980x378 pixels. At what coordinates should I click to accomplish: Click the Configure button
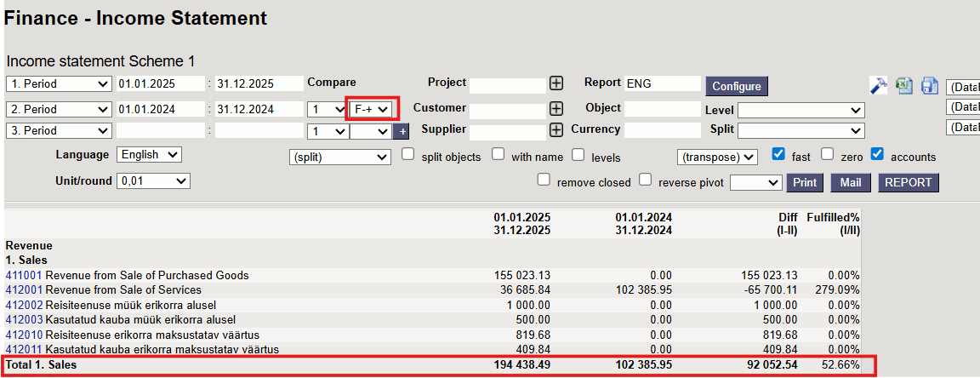[x=736, y=86]
